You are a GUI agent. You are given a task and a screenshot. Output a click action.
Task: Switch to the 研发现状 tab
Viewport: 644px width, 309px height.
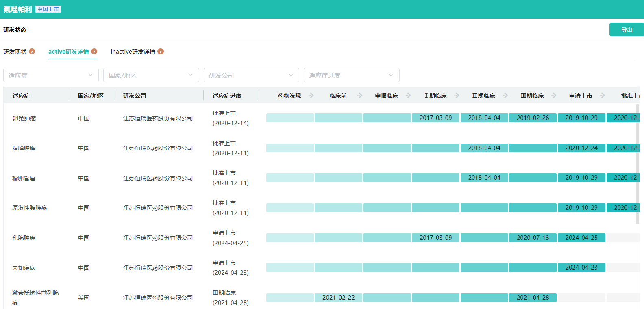[x=15, y=52]
